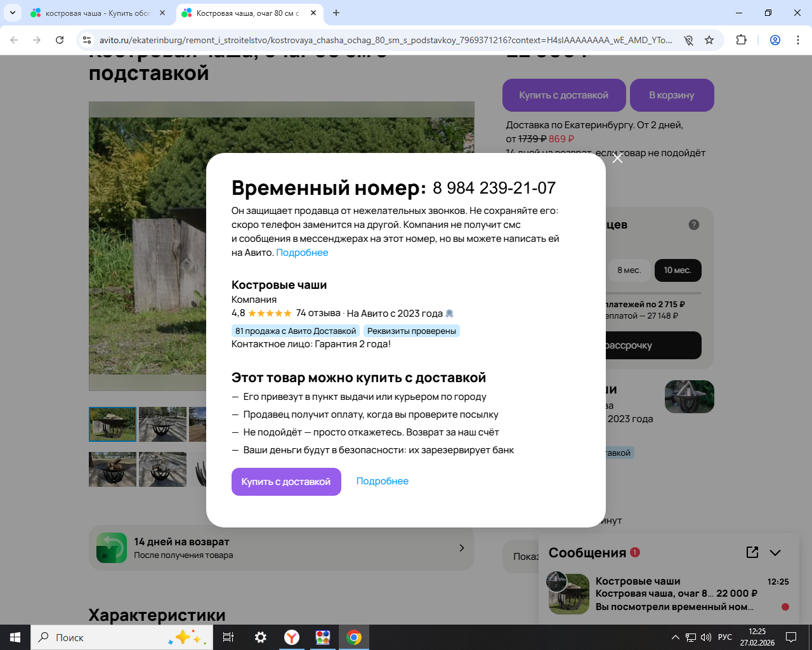The height and width of the screenshot is (650, 812).
Task: Open the tab search dropdown arrow
Action: pos(13,13)
